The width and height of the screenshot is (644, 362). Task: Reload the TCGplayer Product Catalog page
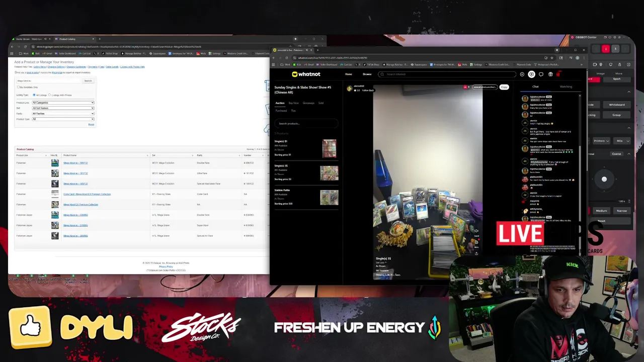click(25, 47)
